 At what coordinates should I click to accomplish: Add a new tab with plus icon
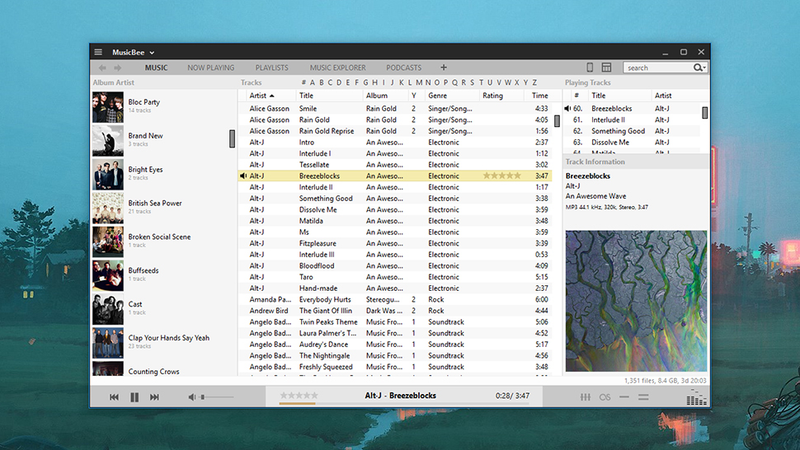[443, 67]
